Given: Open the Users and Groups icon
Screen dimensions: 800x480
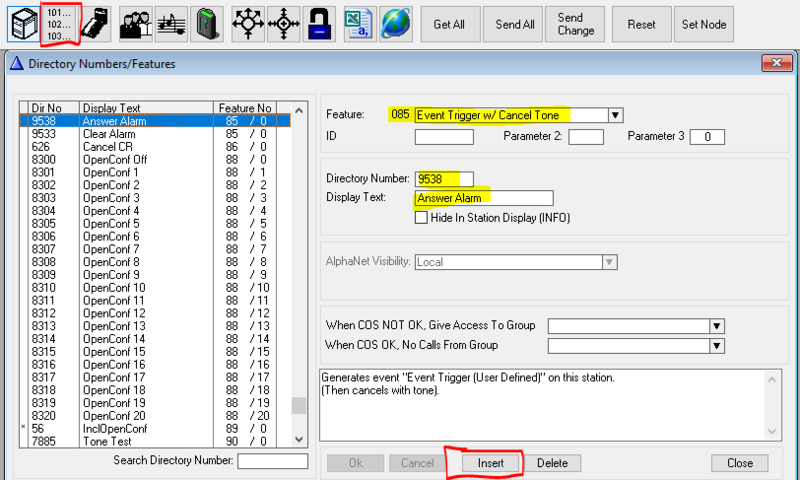Looking at the screenshot, I should (x=136, y=24).
